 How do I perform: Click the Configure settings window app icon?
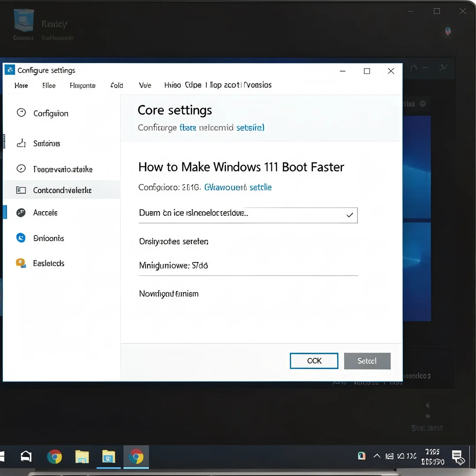click(10, 70)
